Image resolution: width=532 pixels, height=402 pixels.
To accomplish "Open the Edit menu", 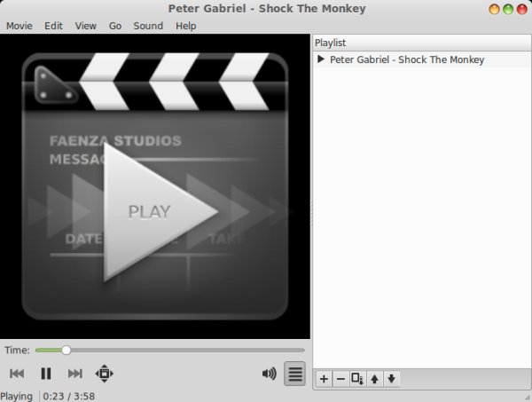I will click(x=53, y=26).
